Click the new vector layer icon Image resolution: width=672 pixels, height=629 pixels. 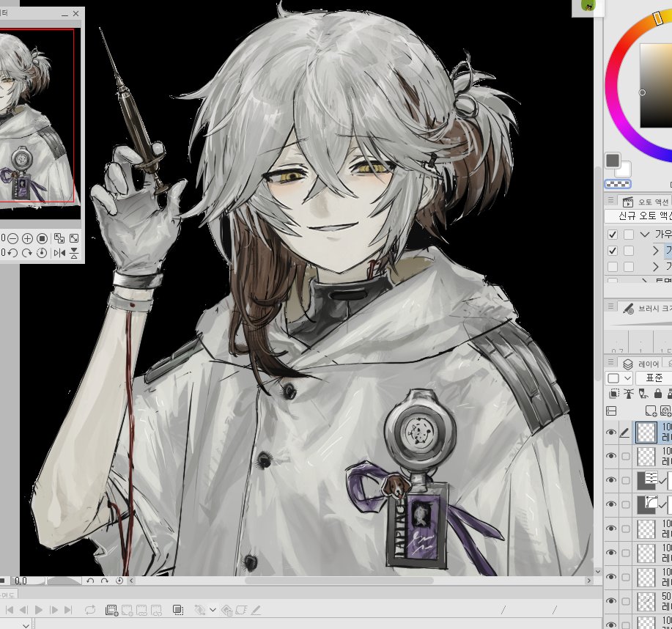click(x=665, y=411)
